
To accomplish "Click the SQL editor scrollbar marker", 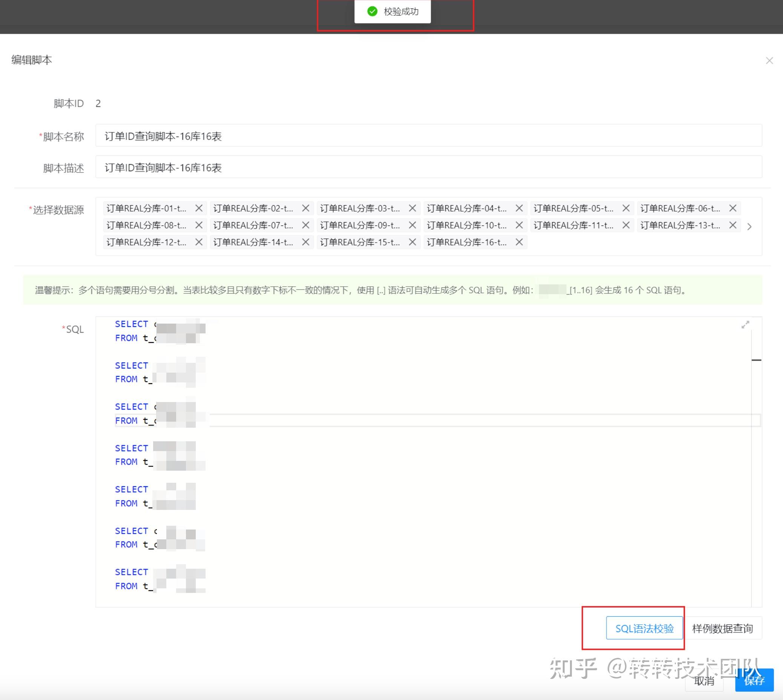I will pyautogui.click(x=756, y=360).
